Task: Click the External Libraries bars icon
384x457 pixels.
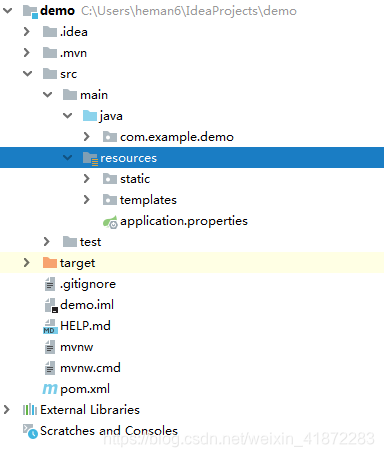Action: click(30, 410)
